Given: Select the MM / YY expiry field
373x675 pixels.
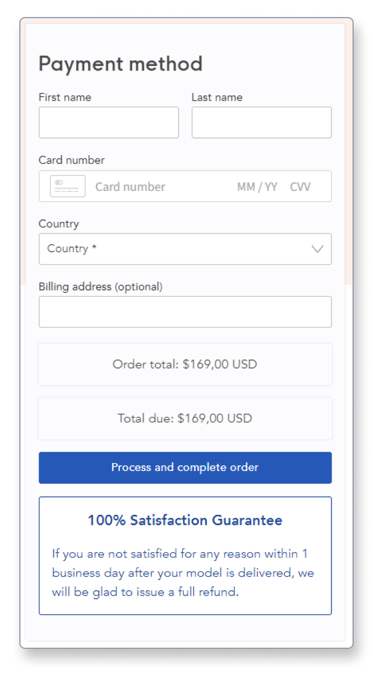Looking at the screenshot, I should pos(257,187).
